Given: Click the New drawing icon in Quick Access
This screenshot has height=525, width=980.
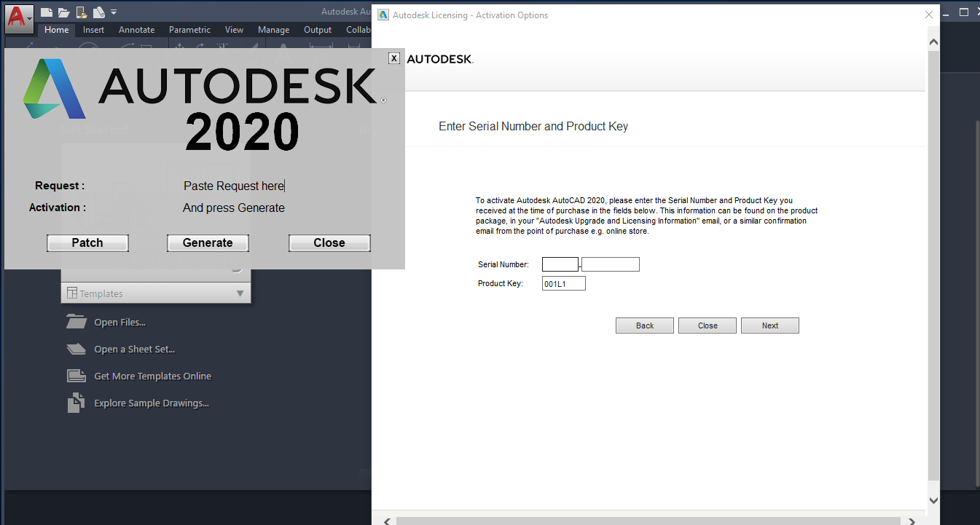Looking at the screenshot, I should [46, 12].
